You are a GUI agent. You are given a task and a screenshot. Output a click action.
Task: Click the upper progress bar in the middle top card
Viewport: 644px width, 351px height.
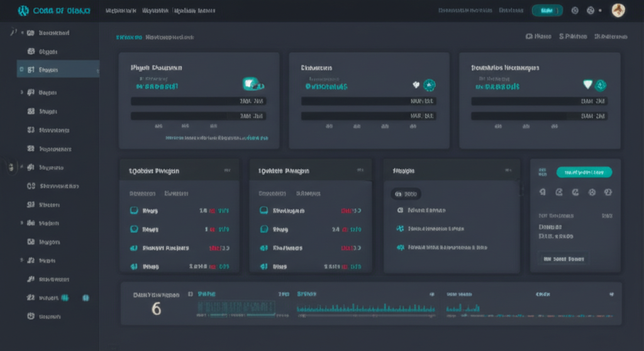369,101
